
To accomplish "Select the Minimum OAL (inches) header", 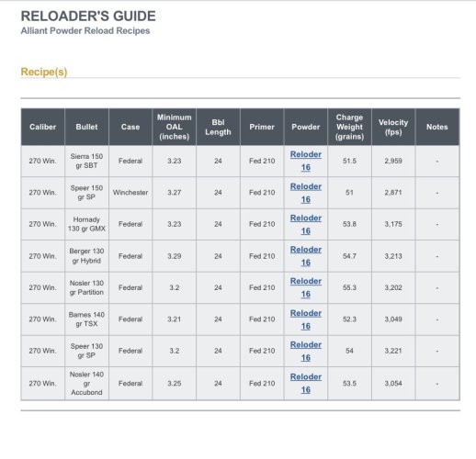I will [x=175, y=127].
